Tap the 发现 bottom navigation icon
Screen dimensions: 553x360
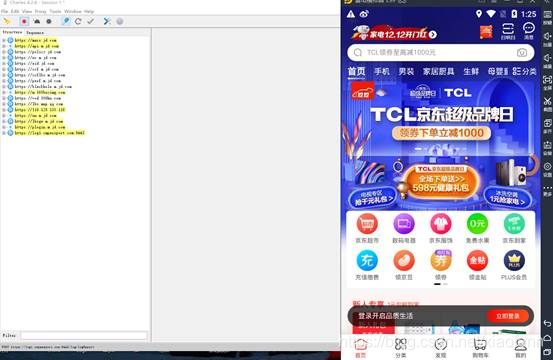pos(441,348)
